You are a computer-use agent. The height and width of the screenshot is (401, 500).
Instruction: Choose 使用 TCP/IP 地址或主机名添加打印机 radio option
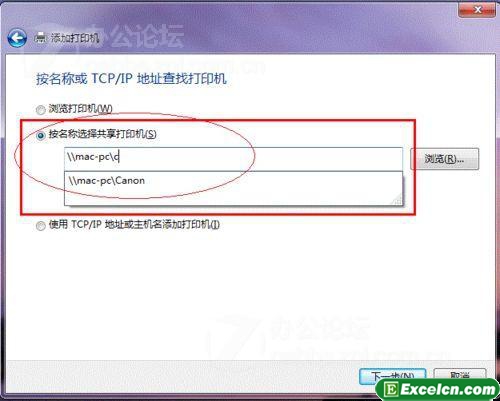[41, 226]
